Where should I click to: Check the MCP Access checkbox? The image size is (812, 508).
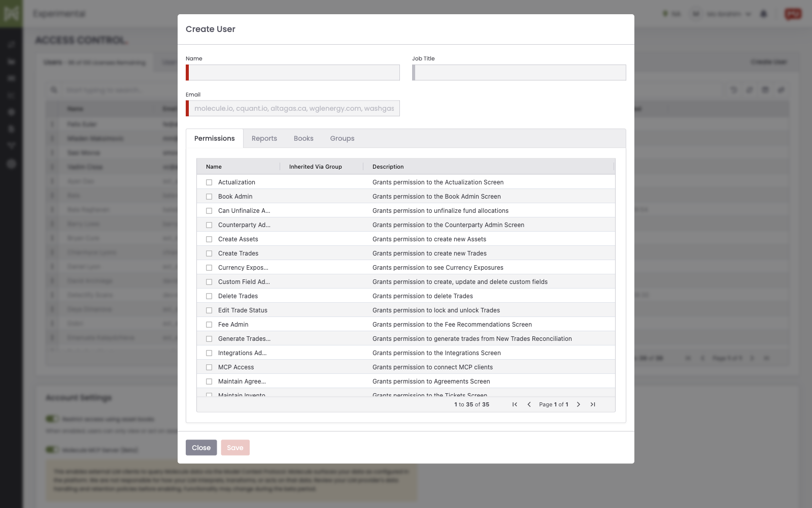[209, 367]
